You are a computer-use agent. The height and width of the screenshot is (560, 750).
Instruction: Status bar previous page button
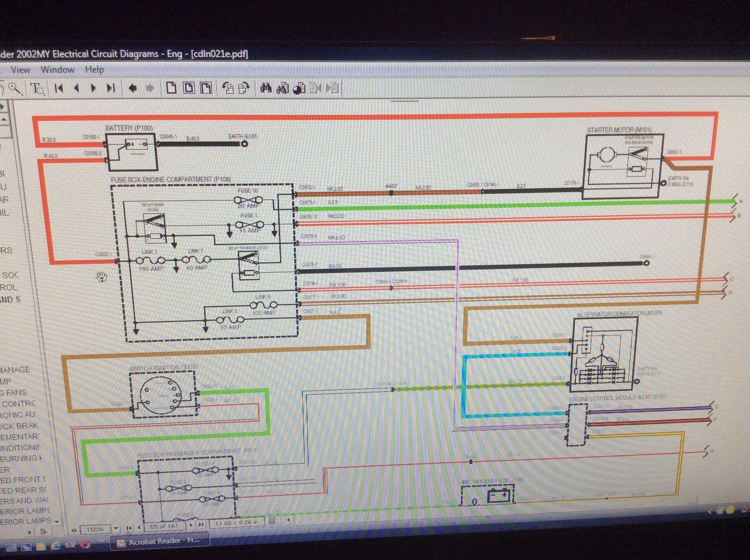[139, 528]
